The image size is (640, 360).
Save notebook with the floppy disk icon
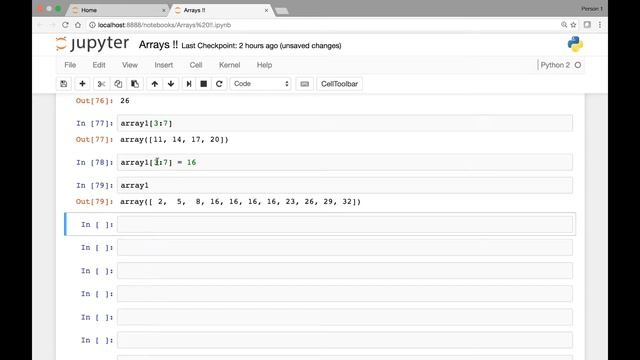[64, 84]
